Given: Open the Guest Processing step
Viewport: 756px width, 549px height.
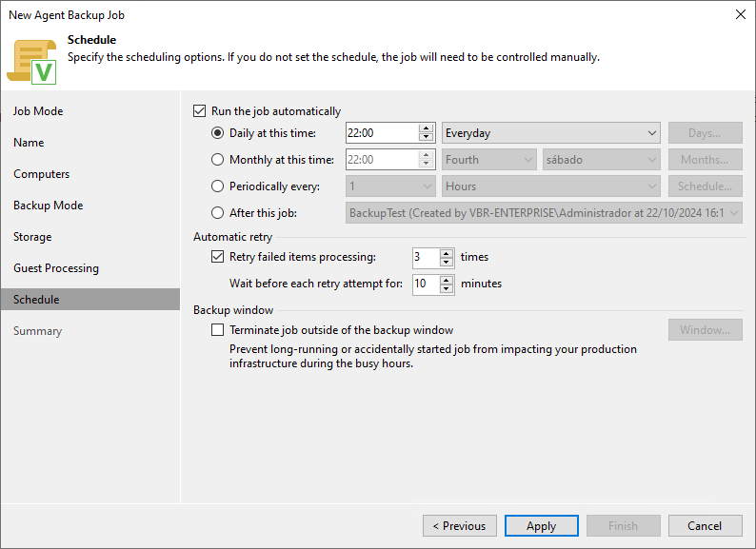Looking at the screenshot, I should [x=55, y=268].
